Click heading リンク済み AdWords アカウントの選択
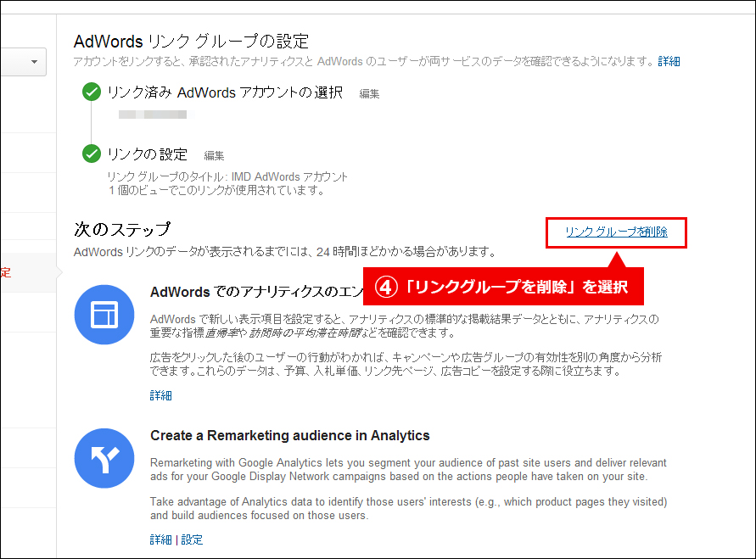The image size is (756, 559). tap(225, 92)
